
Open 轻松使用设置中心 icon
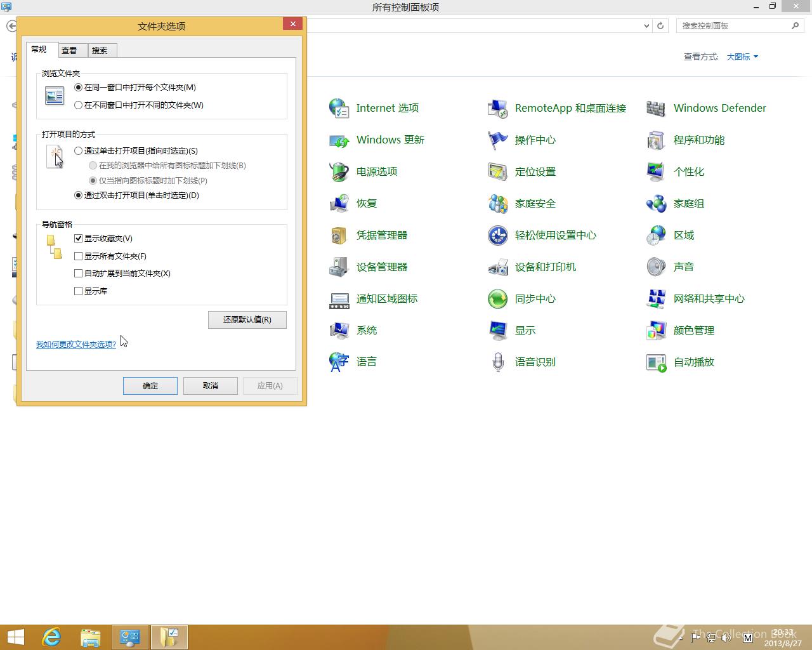tap(497, 235)
